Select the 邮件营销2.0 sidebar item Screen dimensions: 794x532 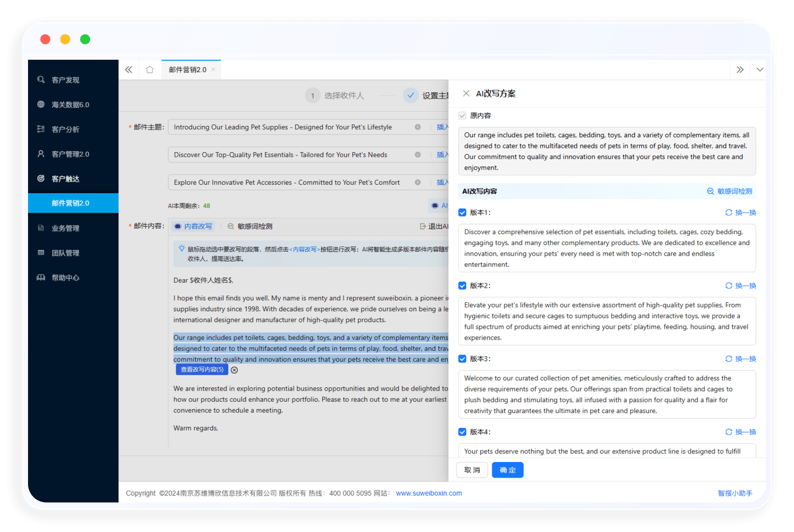71,203
